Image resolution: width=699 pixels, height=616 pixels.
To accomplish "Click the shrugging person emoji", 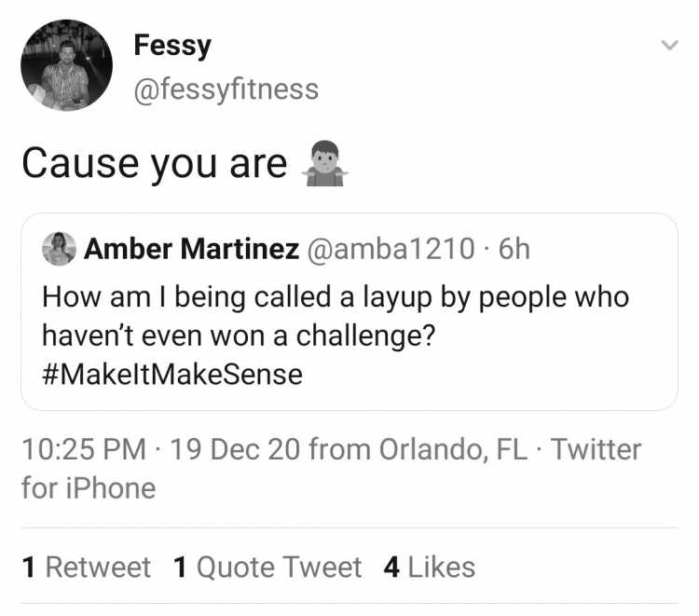I will click(325, 164).
